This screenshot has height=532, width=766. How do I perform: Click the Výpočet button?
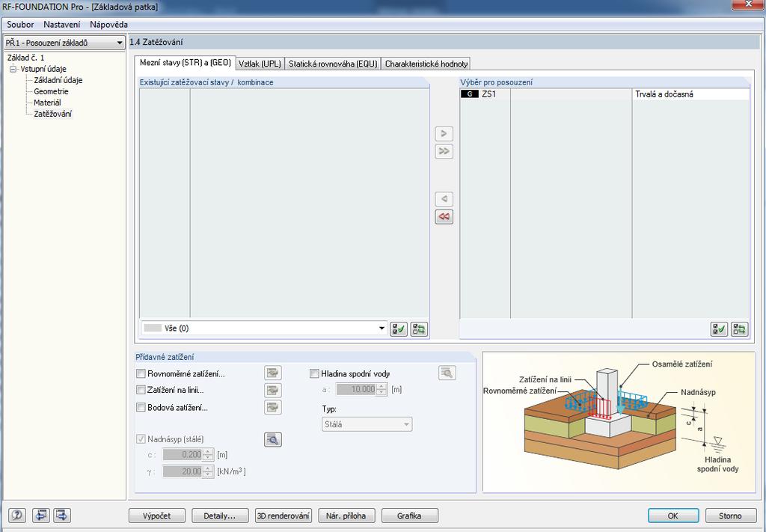157,516
